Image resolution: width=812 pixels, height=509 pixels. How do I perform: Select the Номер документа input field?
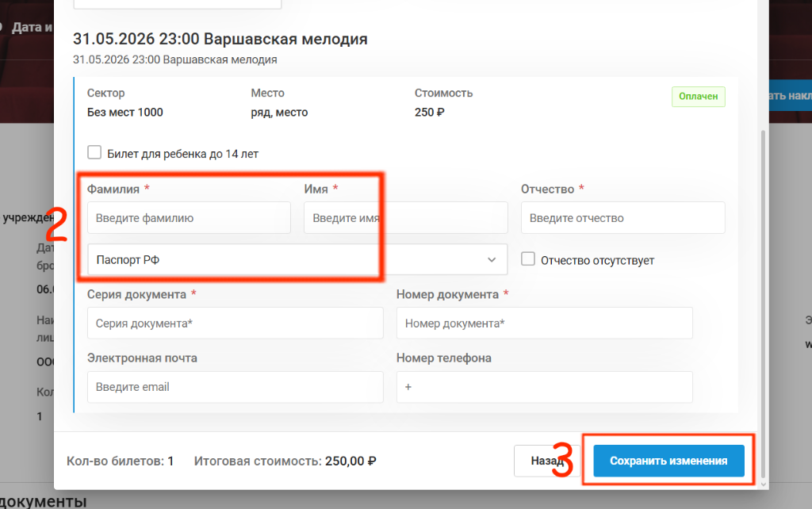tap(544, 323)
